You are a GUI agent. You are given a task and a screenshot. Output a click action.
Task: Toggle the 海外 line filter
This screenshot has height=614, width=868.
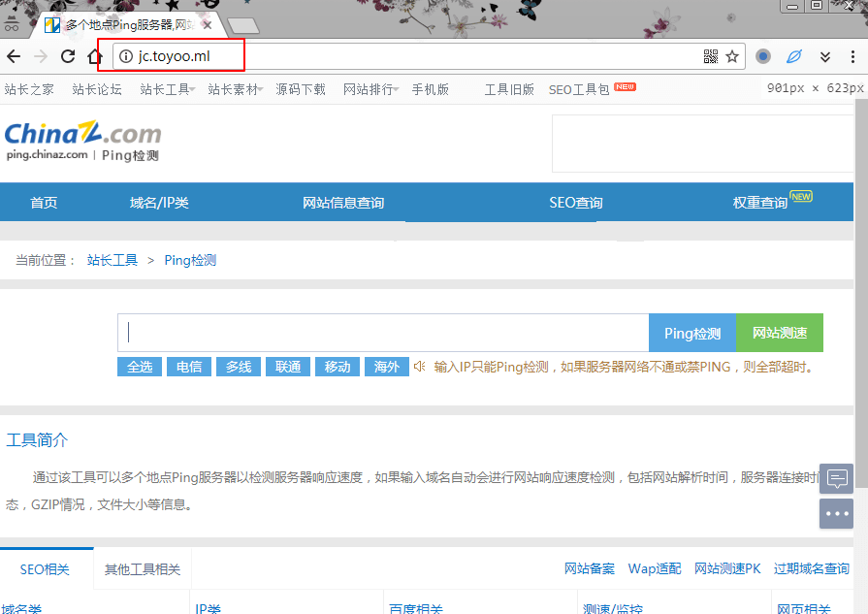coord(386,367)
